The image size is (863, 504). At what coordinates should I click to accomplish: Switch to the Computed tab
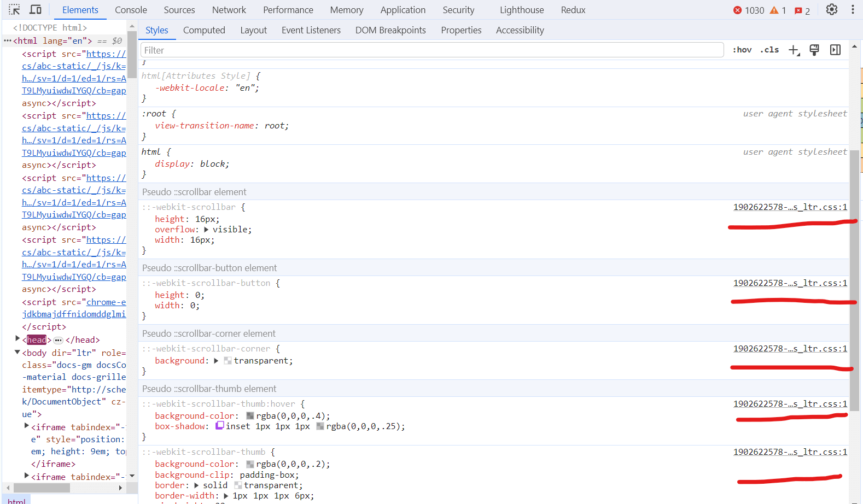pyautogui.click(x=204, y=30)
